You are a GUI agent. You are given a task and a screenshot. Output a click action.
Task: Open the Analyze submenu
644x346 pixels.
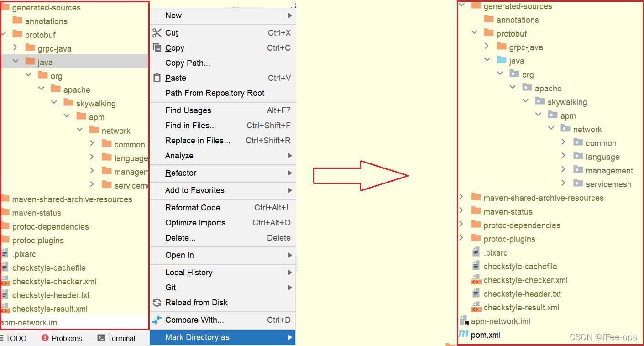click(223, 156)
